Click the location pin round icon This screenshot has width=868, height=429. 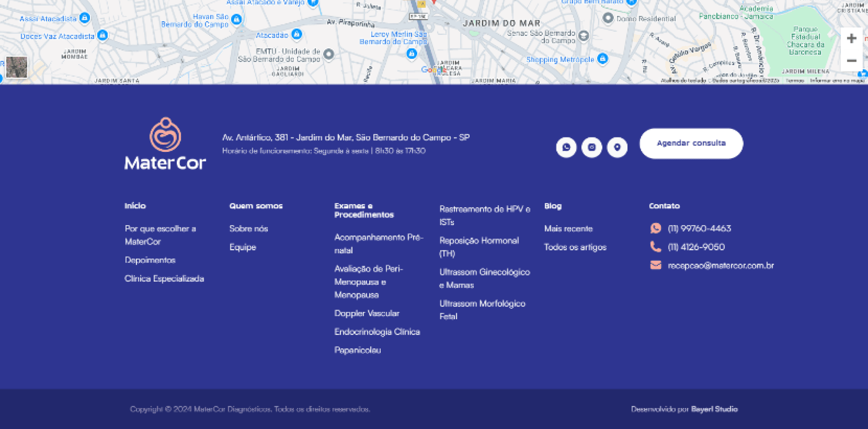617,147
